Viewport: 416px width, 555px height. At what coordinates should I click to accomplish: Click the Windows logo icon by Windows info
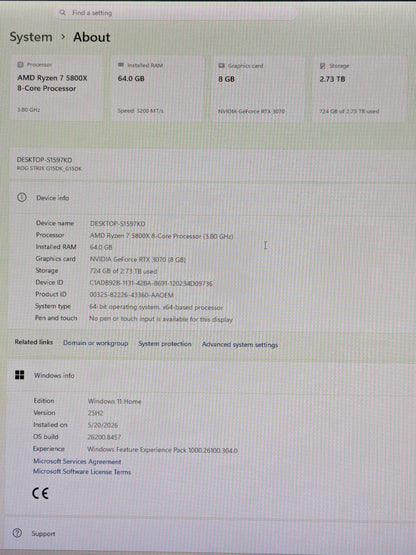pos(19,375)
